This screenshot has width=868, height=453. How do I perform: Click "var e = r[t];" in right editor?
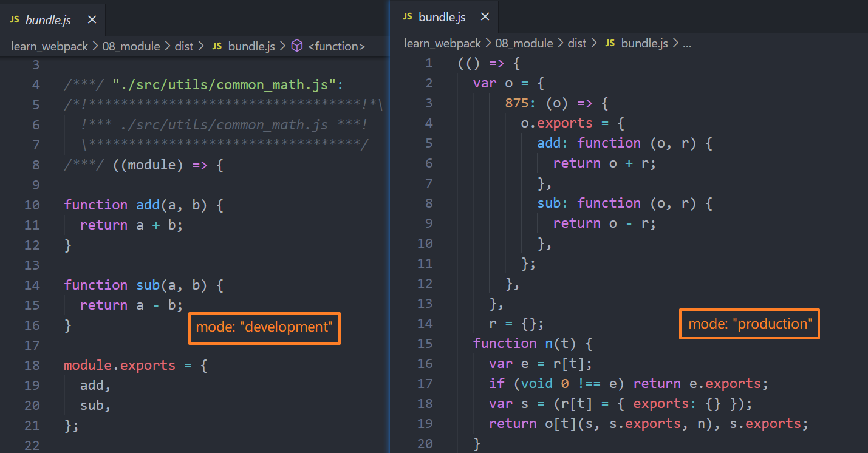(x=541, y=364)
